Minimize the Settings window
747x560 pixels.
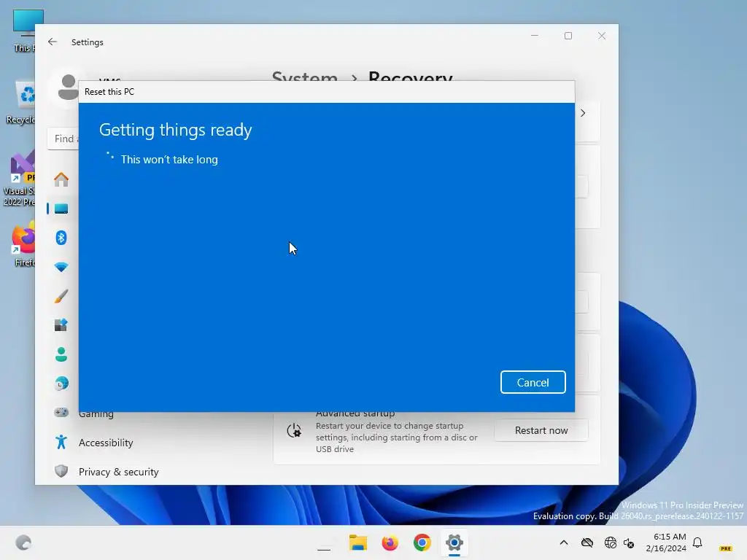click(x=535, y=36)
